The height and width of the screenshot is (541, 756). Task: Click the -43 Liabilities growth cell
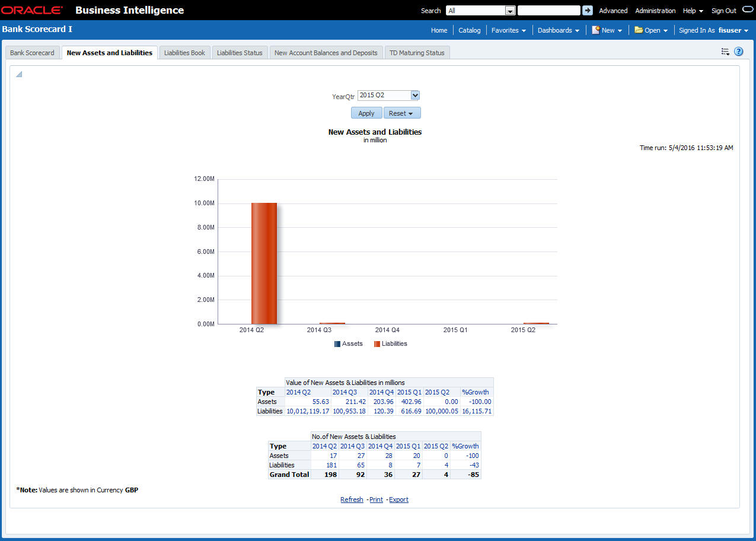point(474,465)
